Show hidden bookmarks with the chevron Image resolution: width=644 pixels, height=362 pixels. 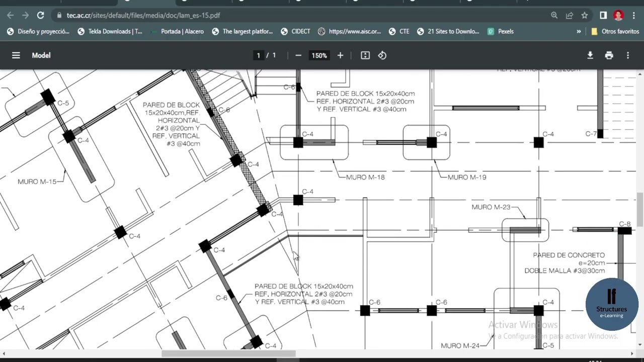coord(579,31)
